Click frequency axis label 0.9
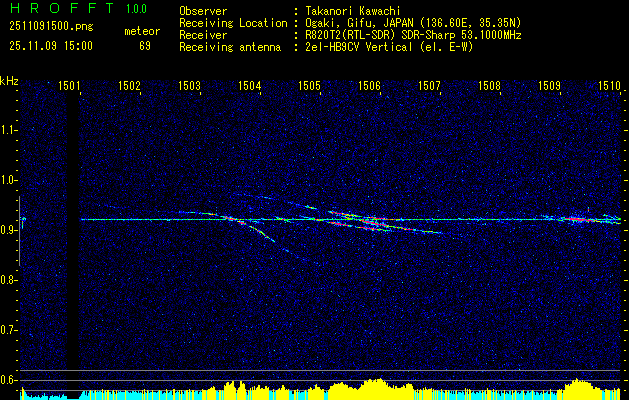 [8, 230]
